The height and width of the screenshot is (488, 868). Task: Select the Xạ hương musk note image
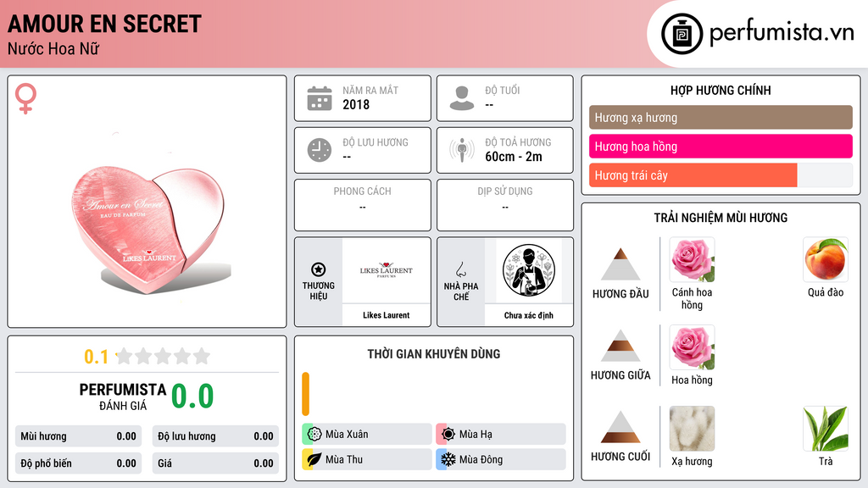[692, 429]
